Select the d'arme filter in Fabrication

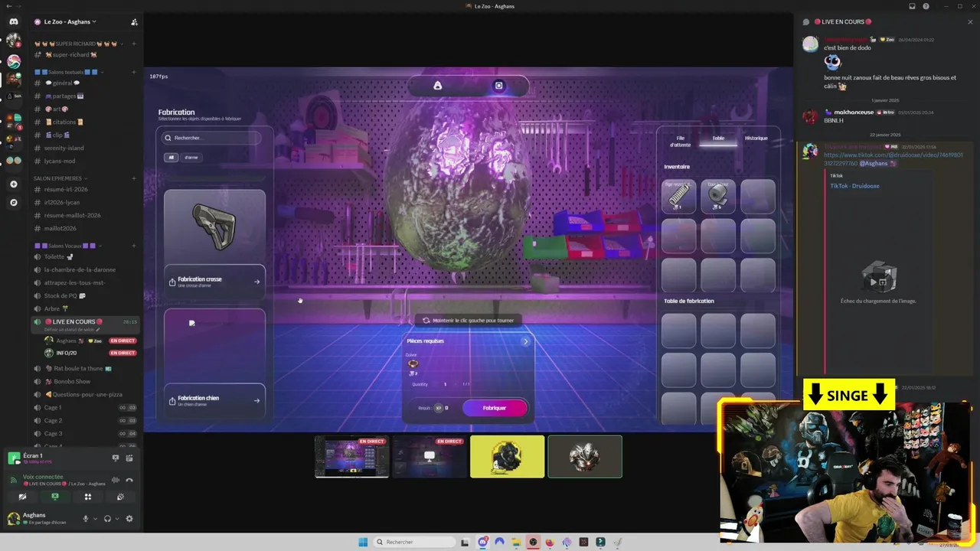pyautogui.click(x=191, y=157)
